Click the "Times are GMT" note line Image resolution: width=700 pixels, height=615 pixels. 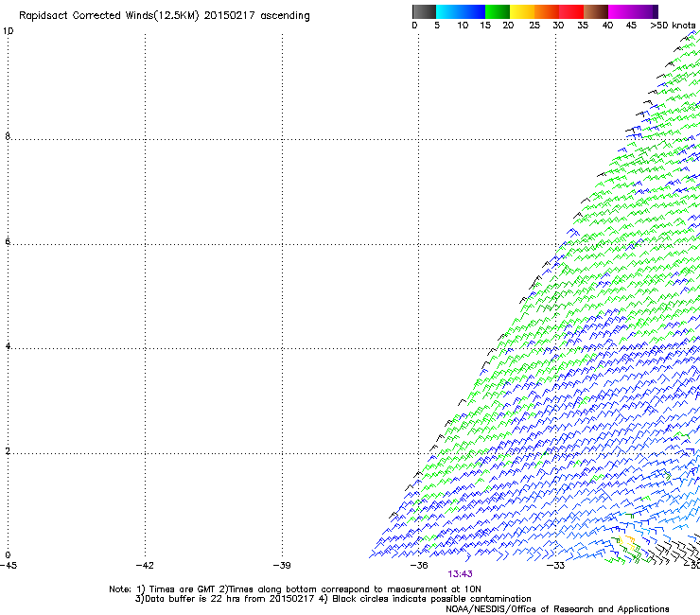coord(294,589)
